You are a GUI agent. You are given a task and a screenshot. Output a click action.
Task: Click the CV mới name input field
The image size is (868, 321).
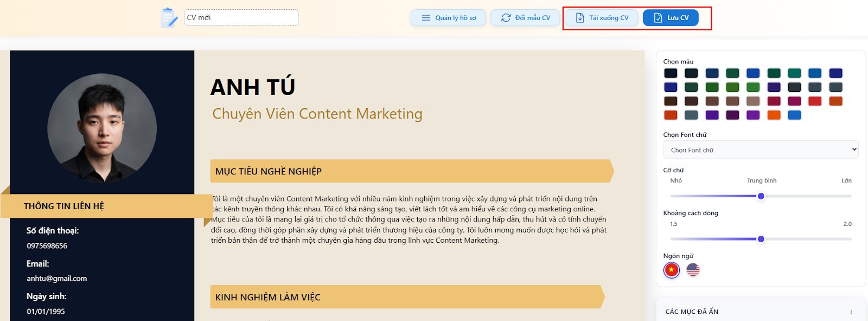tap(241, 18)
